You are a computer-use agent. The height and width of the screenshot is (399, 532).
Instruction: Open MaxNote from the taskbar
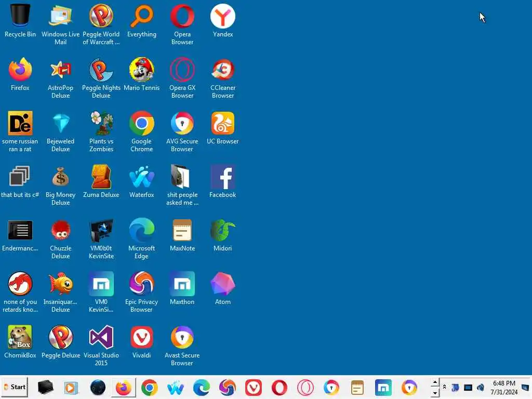point(357,388)
